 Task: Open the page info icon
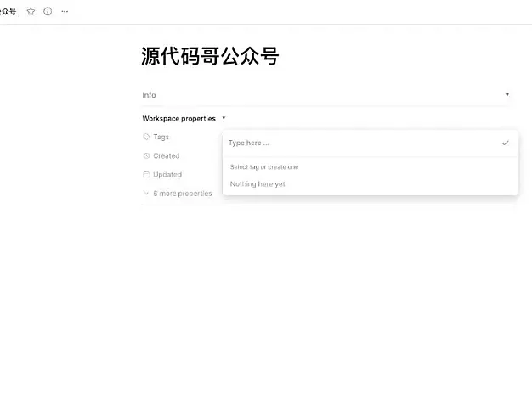tap(48, 12)
